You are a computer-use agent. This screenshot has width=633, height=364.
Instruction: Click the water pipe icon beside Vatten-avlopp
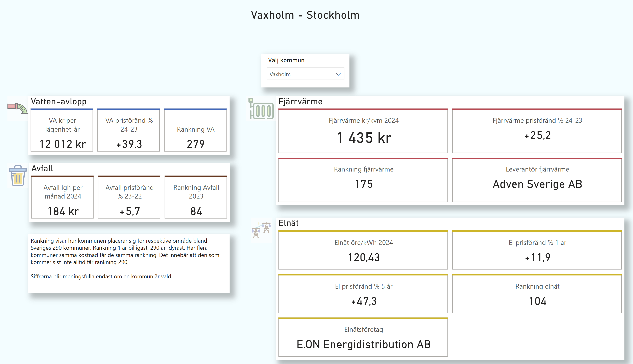coord(18,108)
